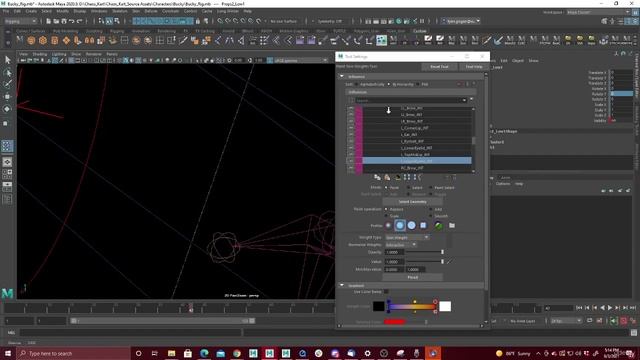Open the Deform menu
640x360 pixels.
[x=151, y=11]
